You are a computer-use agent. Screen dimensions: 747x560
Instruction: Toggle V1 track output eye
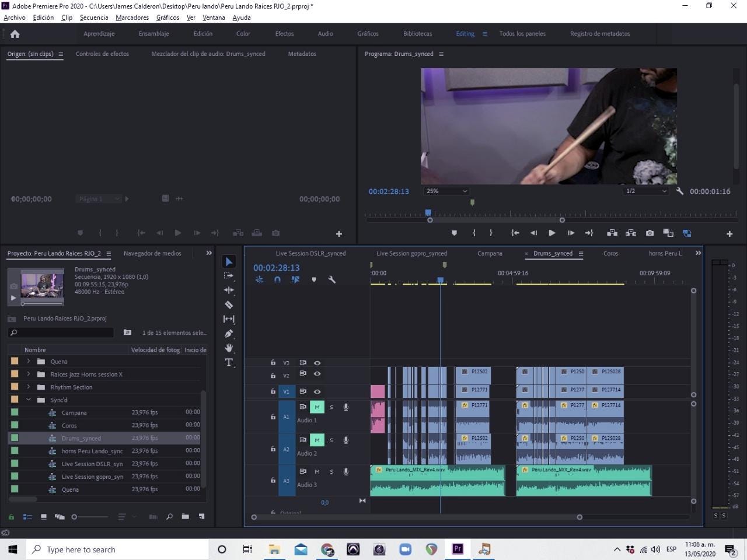click(x=317, y=391)
